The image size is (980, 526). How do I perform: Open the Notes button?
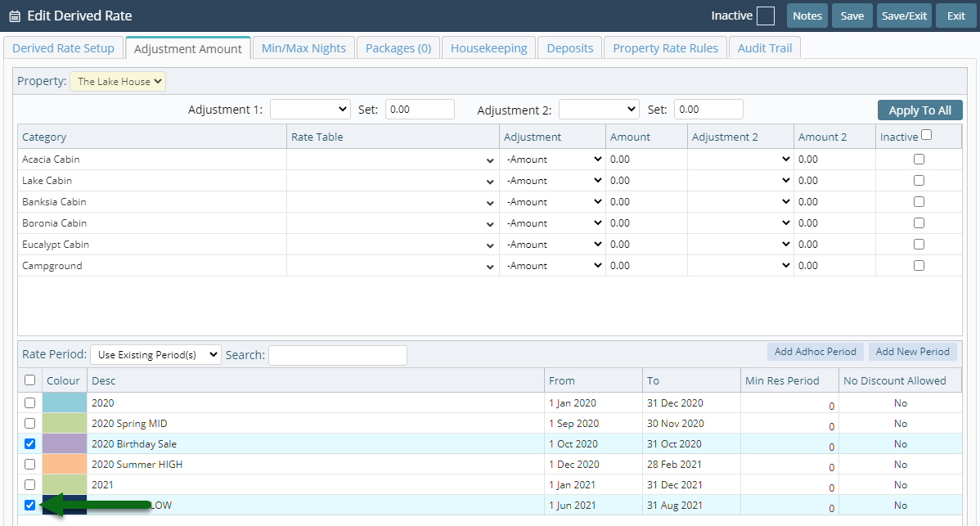pos(807,16)
